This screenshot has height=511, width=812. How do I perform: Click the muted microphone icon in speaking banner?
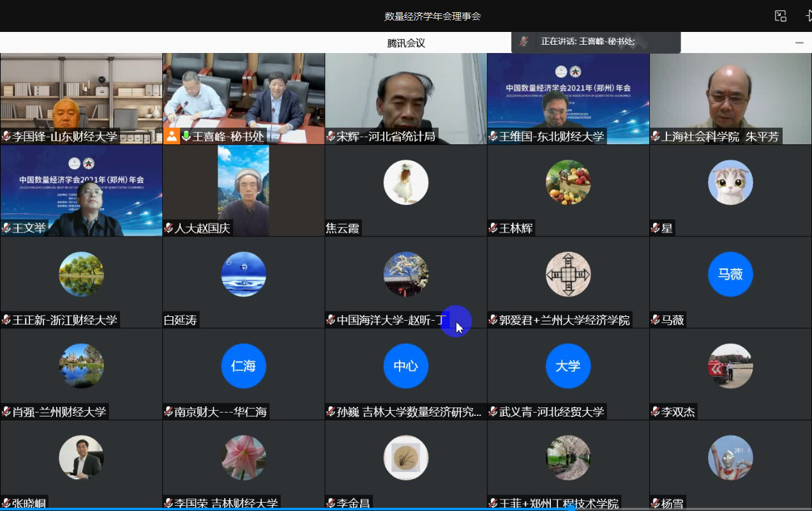tap(523, 42)
